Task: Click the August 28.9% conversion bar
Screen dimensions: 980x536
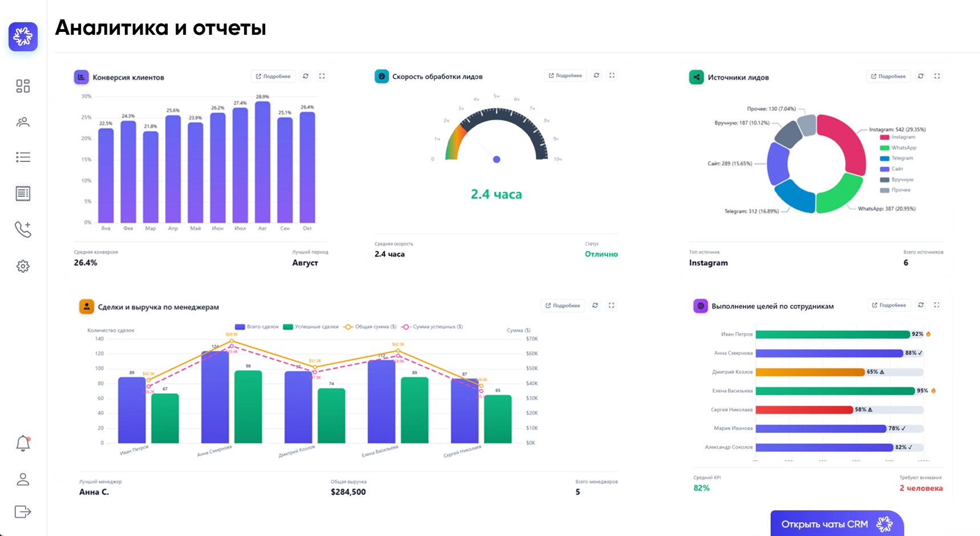Action: (262, 163)
